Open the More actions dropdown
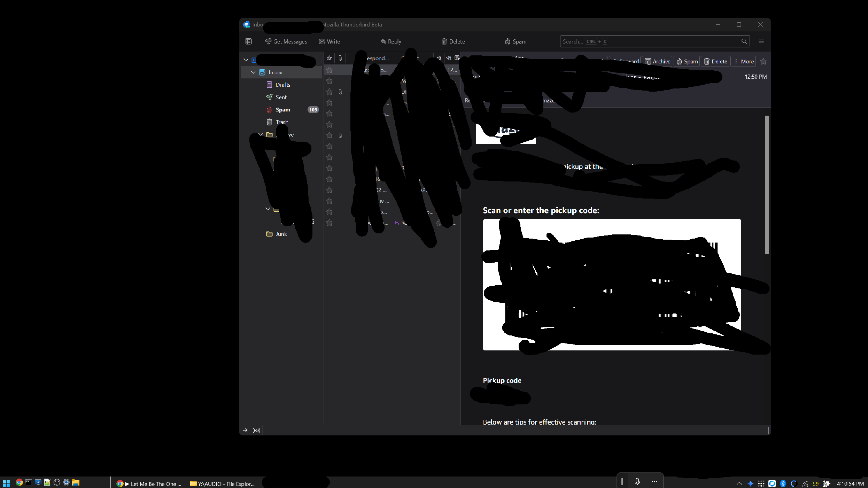868x488 pixels. pyautogui.click(x=743, y=62)
